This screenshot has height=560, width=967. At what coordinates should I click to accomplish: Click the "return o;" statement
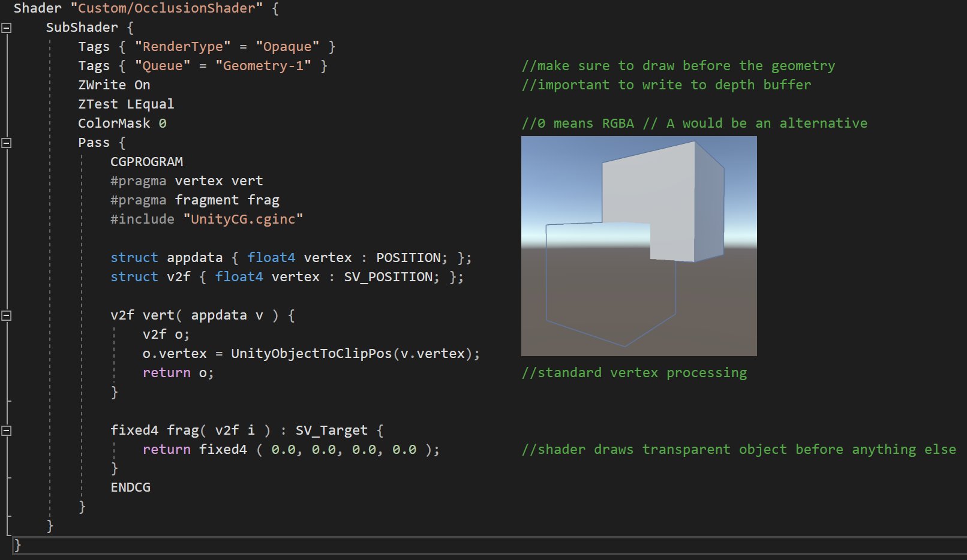[178, 373]
